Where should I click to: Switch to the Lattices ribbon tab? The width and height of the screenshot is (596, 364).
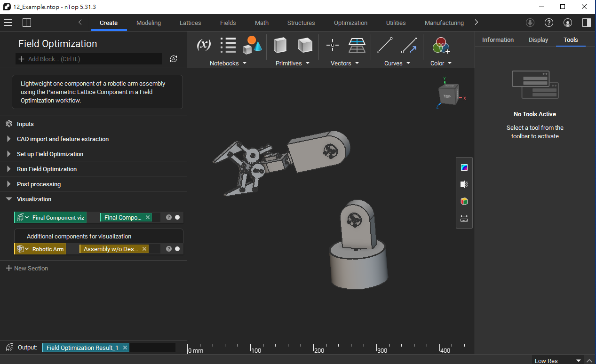coord(190,23)
